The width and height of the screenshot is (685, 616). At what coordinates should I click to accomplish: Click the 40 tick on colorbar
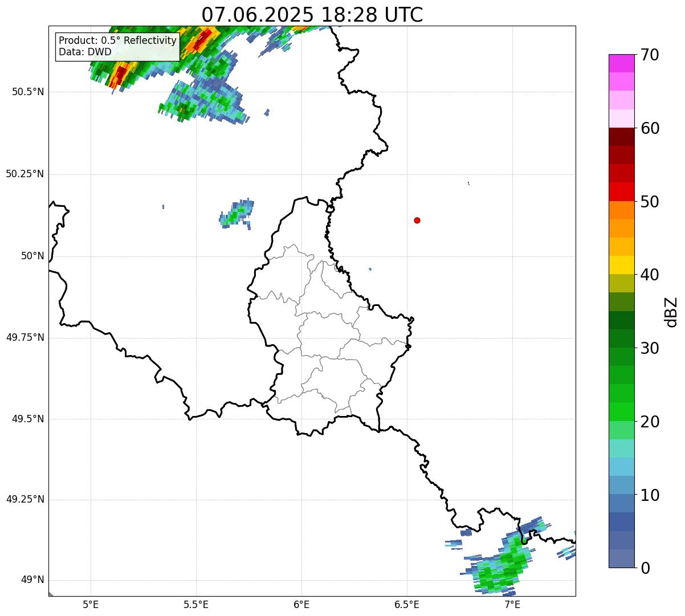click(650, 275)
